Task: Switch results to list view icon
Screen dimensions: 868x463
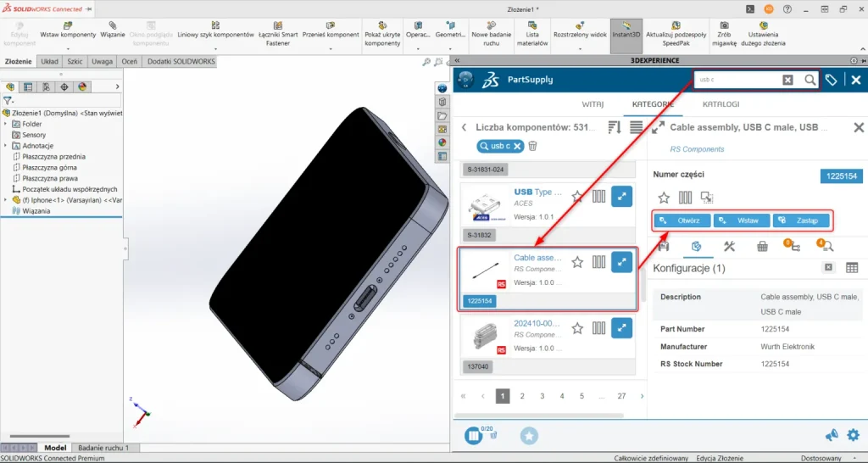Action: pyautogui.click(x=636, y=127)
